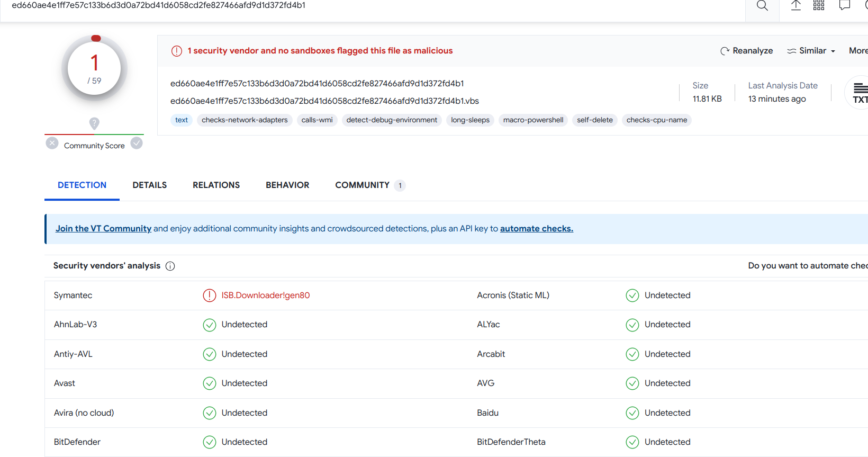Viewport: 868px width, 457px height.
Task: Click the self-delete tag chip
Action: (x=595, y=120)
